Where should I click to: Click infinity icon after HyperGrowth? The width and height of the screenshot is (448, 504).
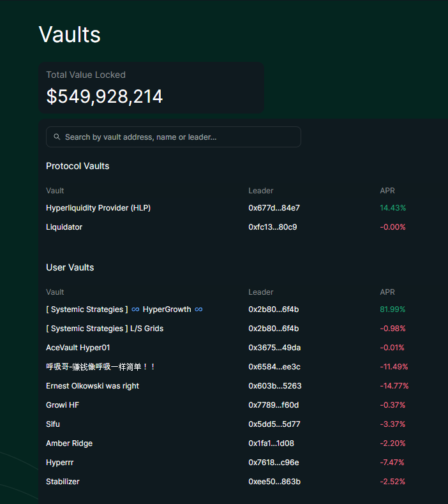pyautogui.click(x=198, y=309)
